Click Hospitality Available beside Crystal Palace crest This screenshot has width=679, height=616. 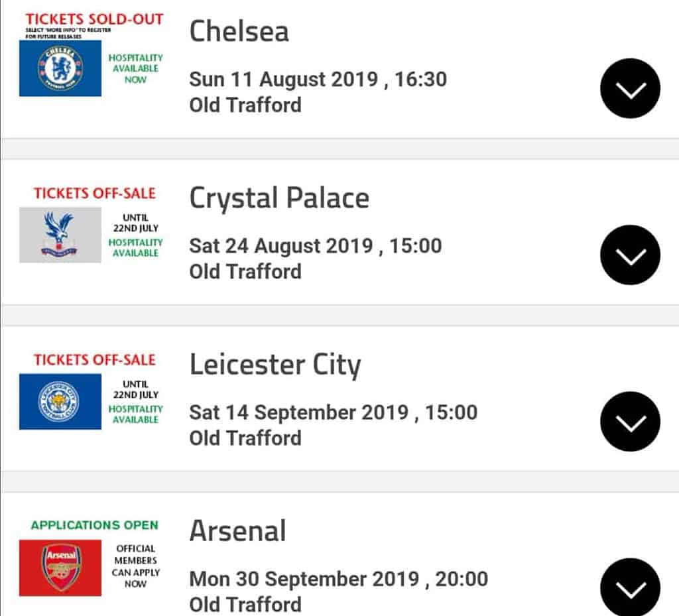pos(135,247)
